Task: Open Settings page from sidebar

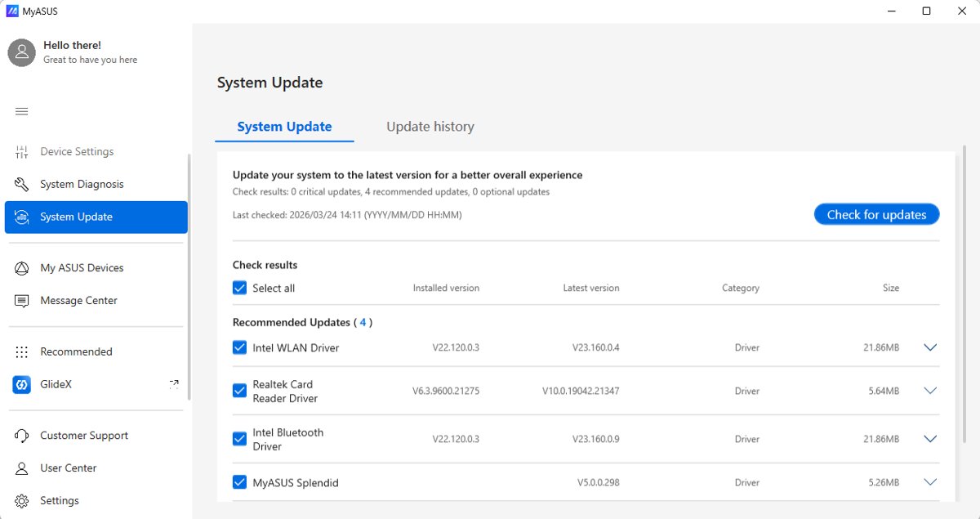Action: click(96, 501)
